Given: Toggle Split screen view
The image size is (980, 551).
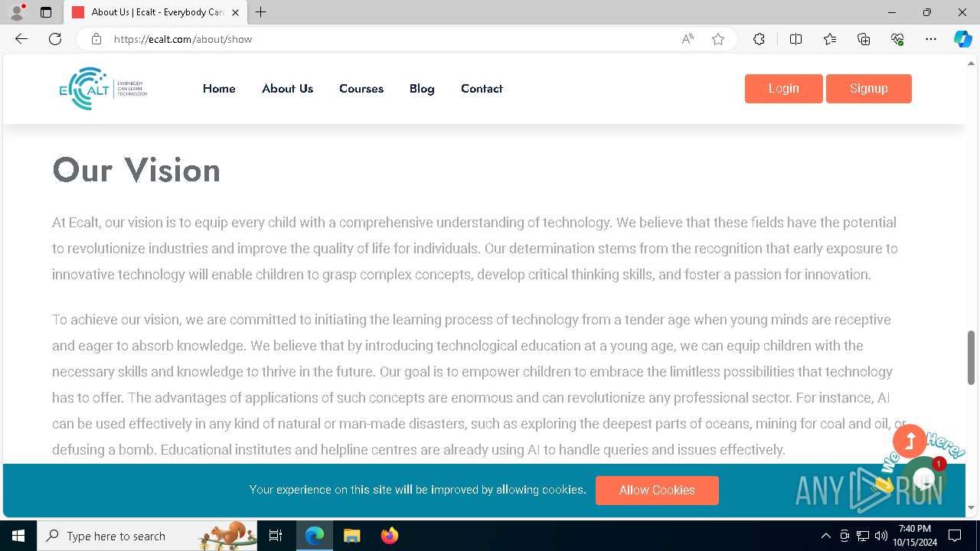Looking at the screenshot, I should point(795,39).
